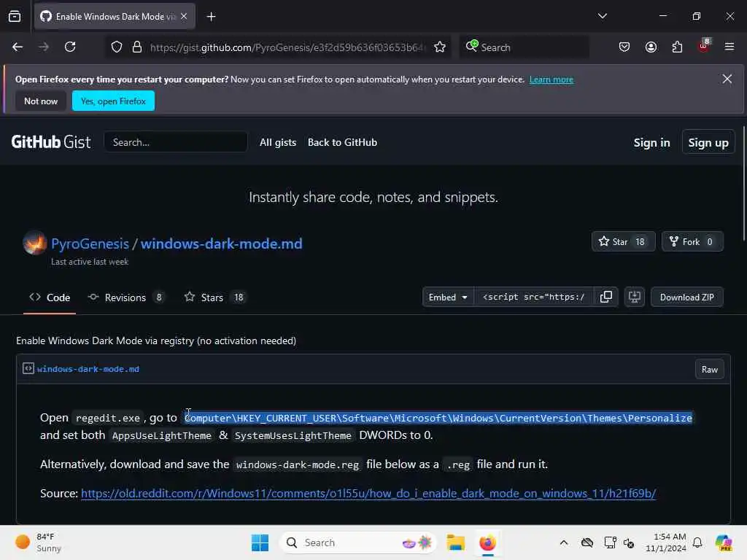Open the notifications bell icon
The width and height of the screenshot is (747, 560).
[x=697, y=542]
